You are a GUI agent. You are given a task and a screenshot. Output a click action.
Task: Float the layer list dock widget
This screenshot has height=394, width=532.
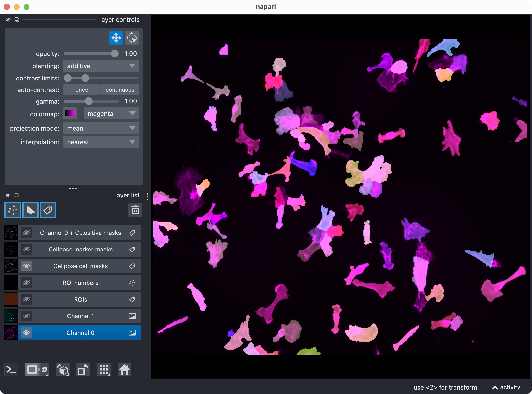tap(17, 195)
